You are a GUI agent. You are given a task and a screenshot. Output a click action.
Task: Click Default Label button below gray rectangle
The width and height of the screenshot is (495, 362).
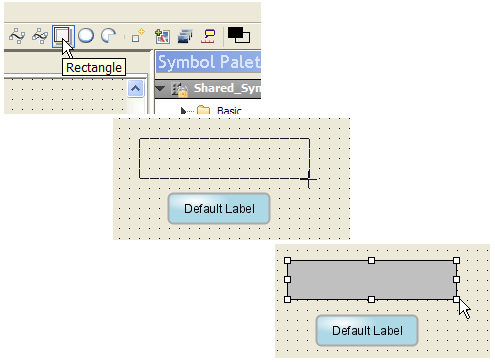(367, 331)
